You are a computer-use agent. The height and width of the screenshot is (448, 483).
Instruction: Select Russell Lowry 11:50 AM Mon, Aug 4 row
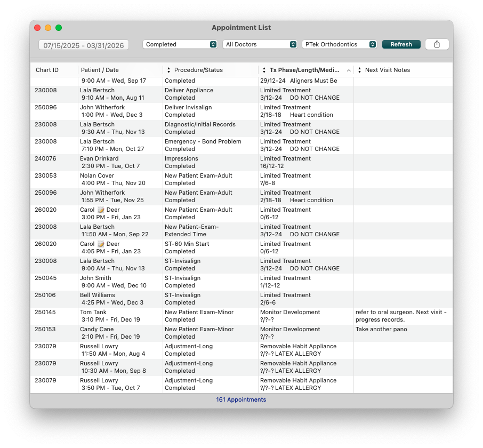[x=241, y=350]
